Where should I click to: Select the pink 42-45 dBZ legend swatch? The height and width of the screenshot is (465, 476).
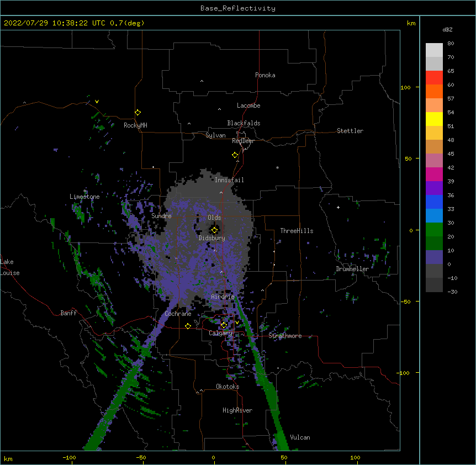pos(434,161)
